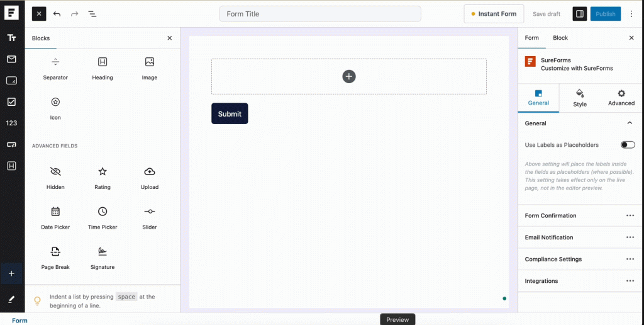Add the Time Picker block
Screen dimensions: 644x325
point(103,217)
